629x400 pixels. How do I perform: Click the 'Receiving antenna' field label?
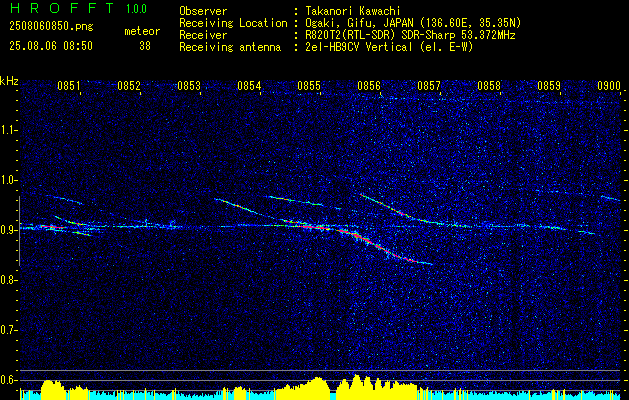pyautogui.click(x=230, y=47)
